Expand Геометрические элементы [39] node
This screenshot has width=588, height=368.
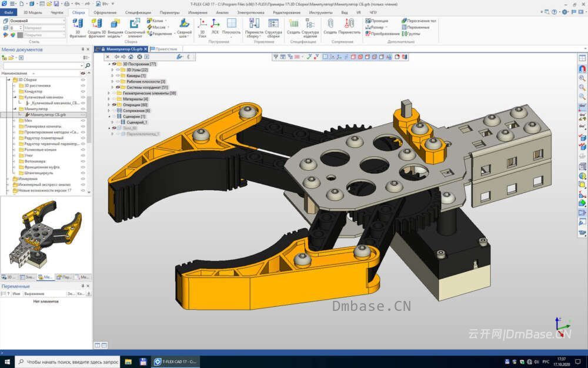click(x=109, y=93)
